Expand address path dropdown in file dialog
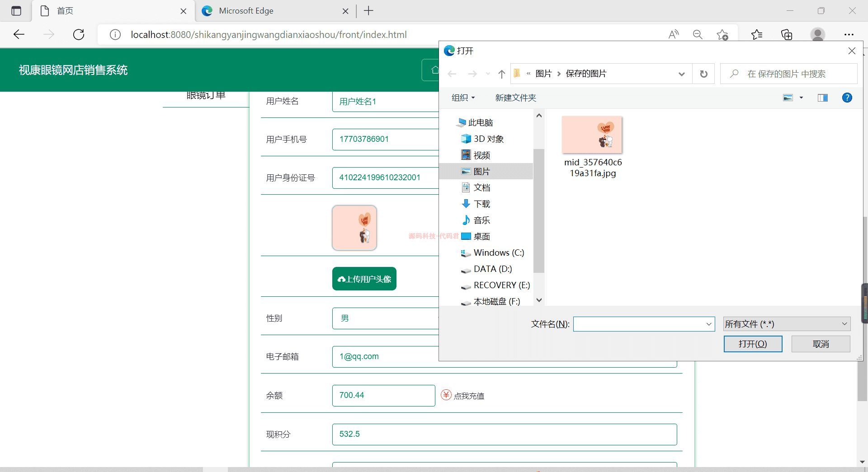This screenshot has width=868, height=472. [x=681, y=74]
